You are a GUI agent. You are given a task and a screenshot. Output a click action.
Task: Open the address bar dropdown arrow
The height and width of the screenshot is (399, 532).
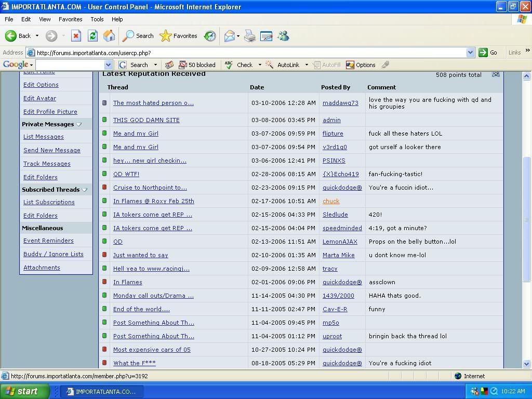pos(470,52)
